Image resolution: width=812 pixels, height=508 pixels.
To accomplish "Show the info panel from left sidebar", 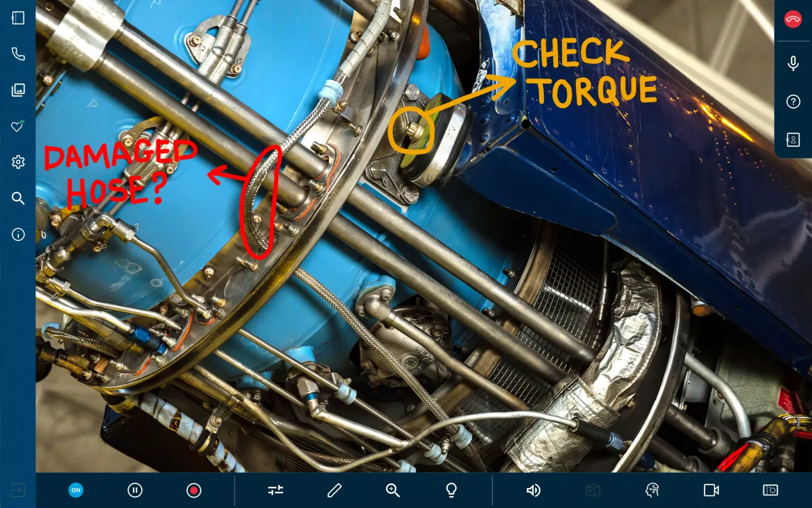I will (18, 234).
